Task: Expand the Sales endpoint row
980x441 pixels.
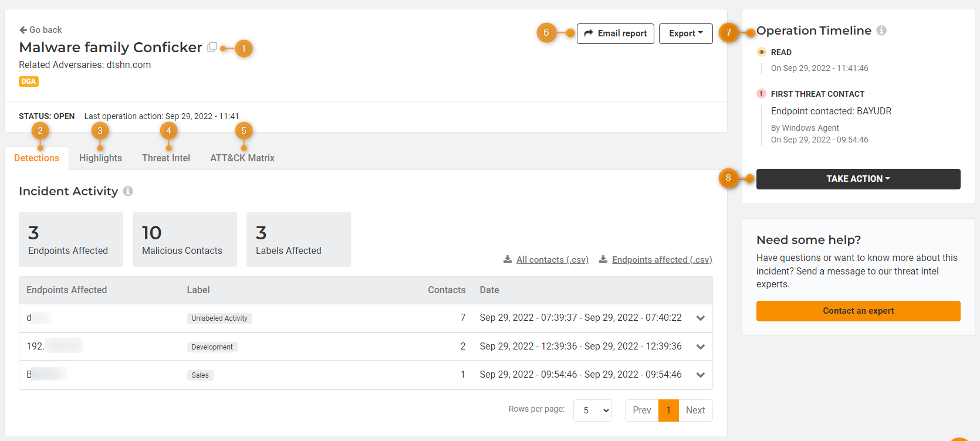Action: [700, 375]
